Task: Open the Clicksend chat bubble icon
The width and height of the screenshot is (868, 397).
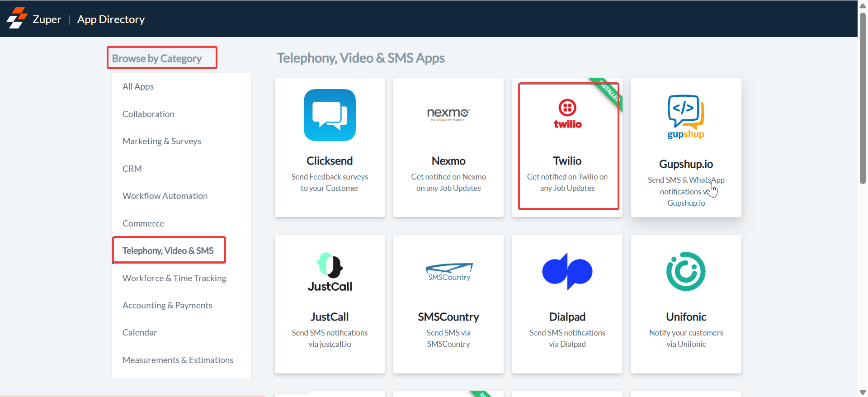Action: (x=330, y=115)
